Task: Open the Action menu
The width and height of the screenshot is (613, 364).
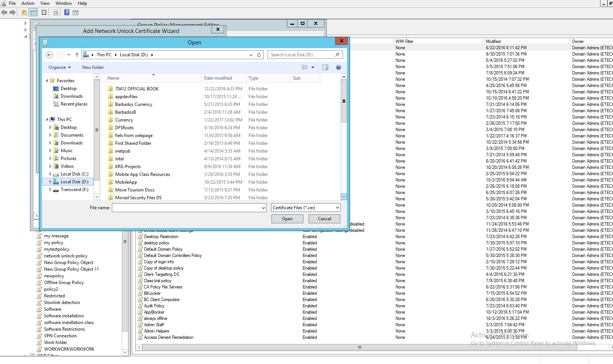Action: click(28, 3)
